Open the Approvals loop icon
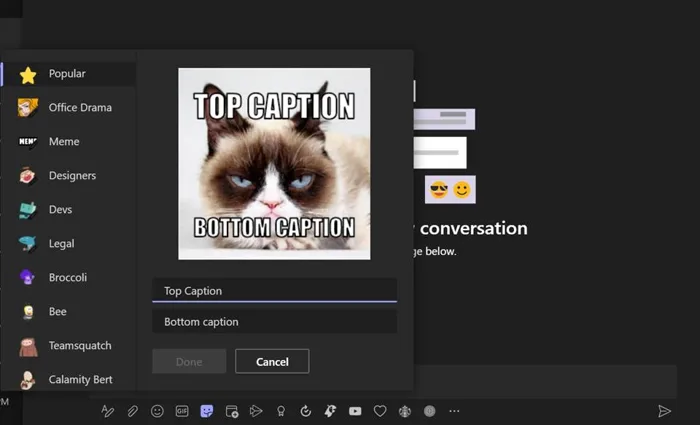This screenshot has width=700, height=425. (x=306, y=411)
